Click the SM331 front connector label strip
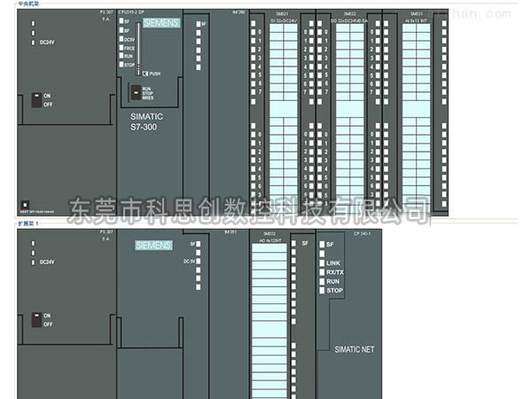This screenshot has width=532, height=399. [x=416, y=119]
